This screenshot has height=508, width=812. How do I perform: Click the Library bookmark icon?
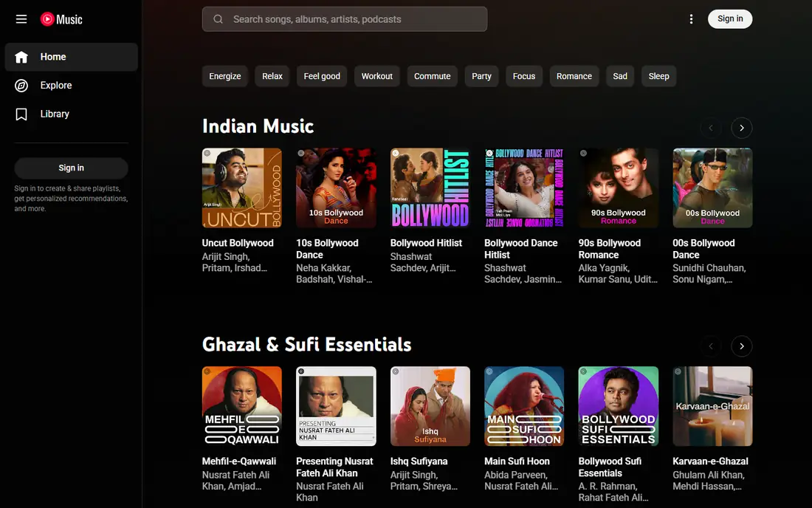pos(21,114)
